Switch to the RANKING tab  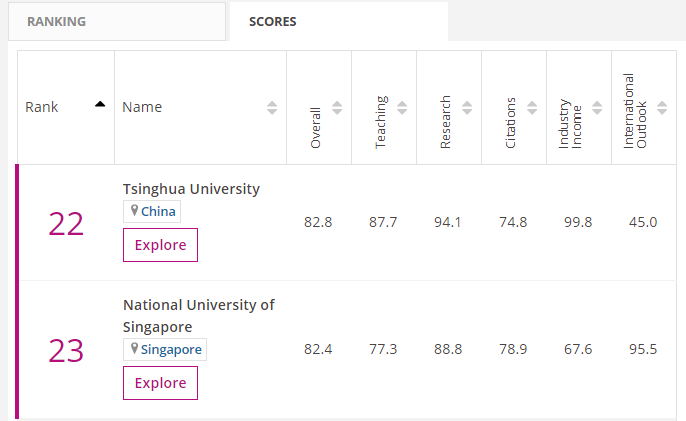(117, 21)
